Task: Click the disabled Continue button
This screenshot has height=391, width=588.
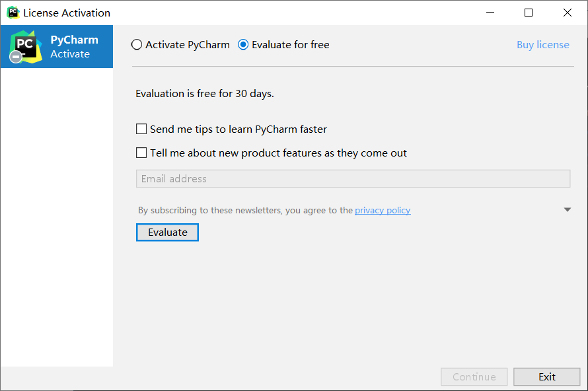Action: click(x=474, y=376)
